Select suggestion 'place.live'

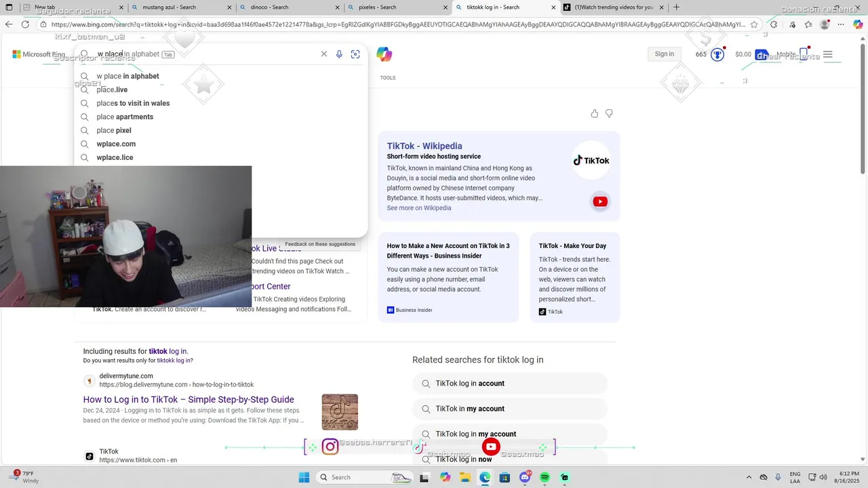(x=220, y=89)
